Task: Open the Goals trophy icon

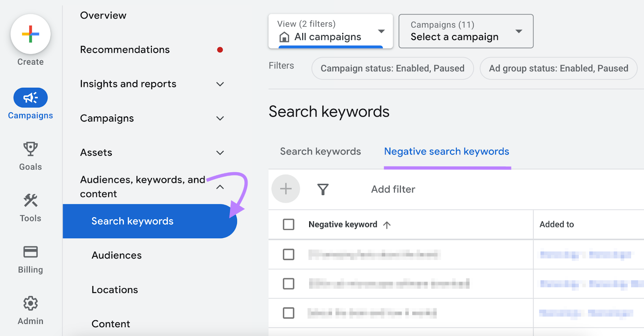Action: (x=31, y=149)
